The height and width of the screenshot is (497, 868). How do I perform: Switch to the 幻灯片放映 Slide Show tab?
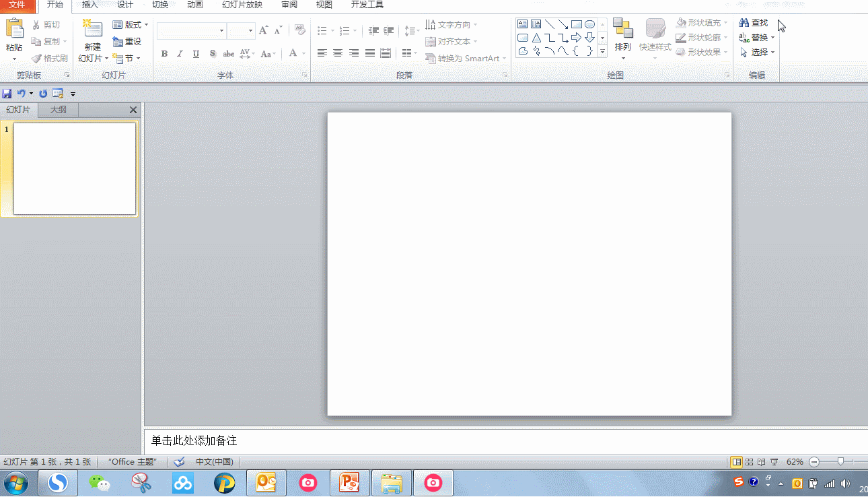coord(242,5)
